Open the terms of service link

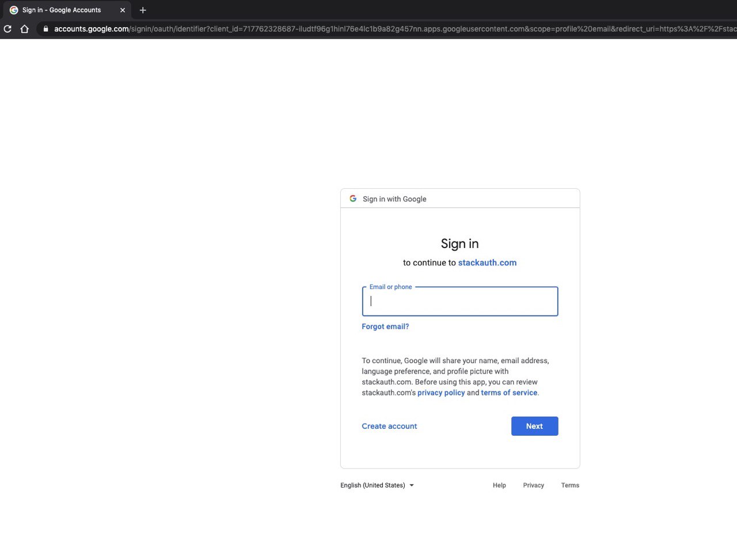(x=509, y=393)
